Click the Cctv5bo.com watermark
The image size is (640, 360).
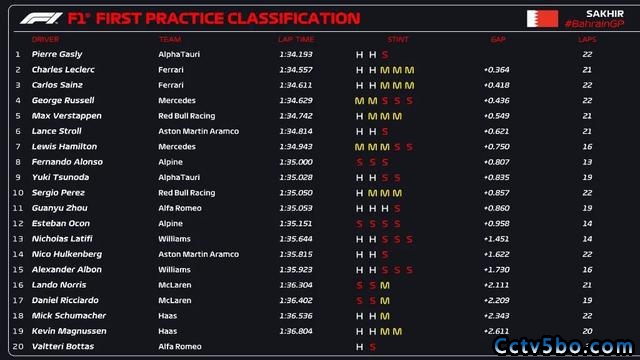point(563,347)
